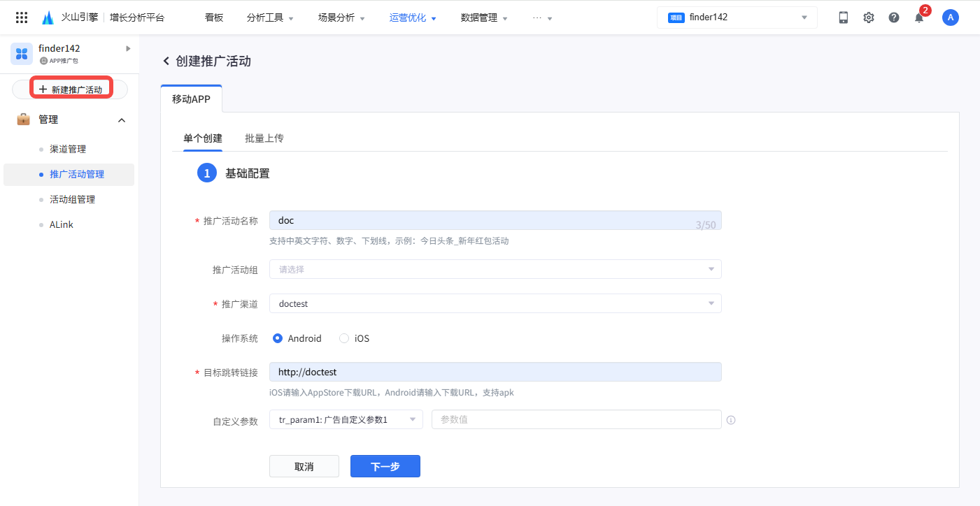Open the help question mark icon

point(894,17)
